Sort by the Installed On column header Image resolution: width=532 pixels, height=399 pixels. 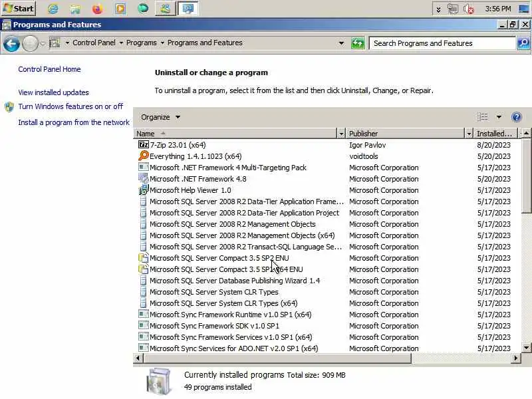point(495,134)
